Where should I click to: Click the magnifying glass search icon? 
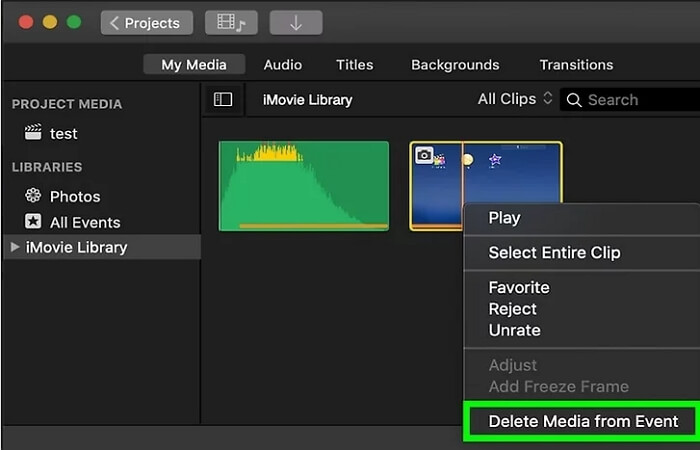click(x=574, y=100)
